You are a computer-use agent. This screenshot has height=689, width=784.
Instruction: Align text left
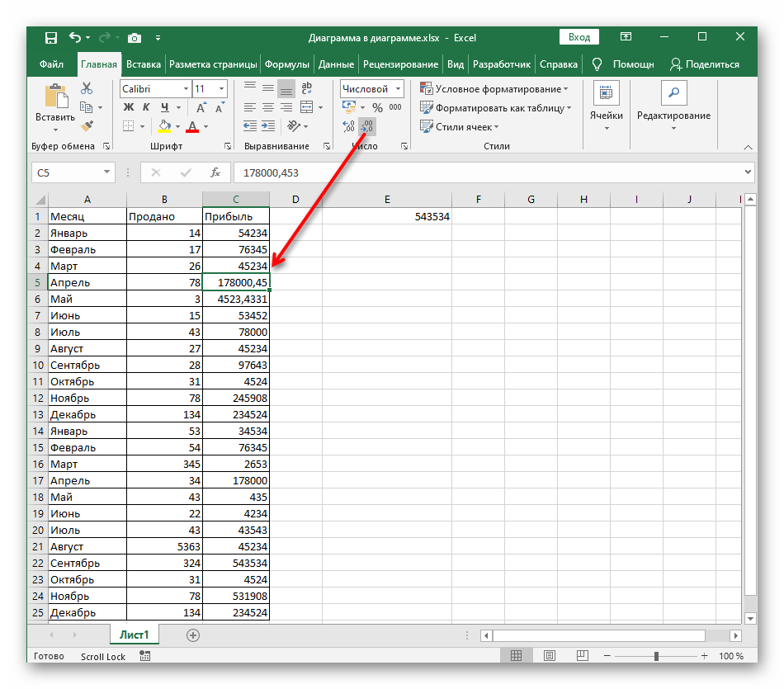click(x=250, y=107)
